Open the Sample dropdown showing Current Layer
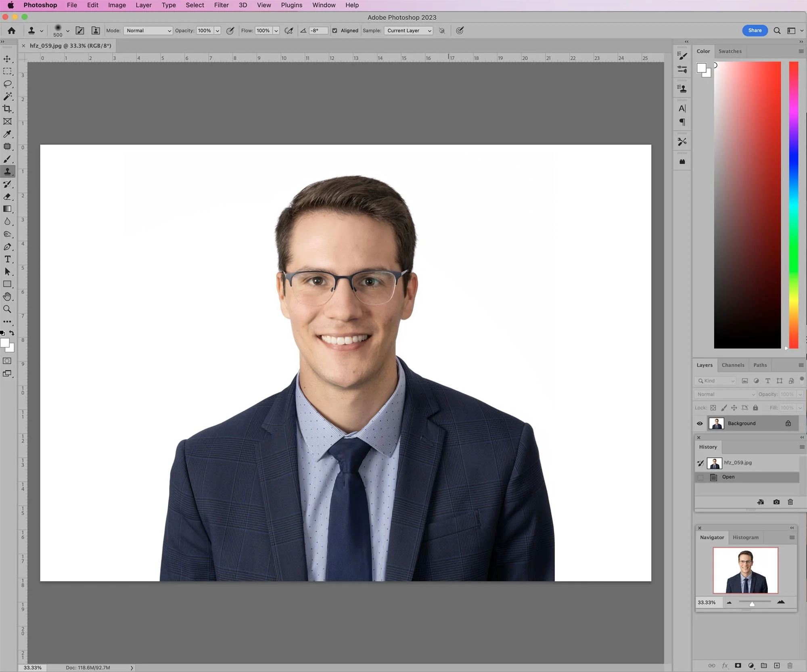This screenshot has height=672, width=807. tap(408, 31)
